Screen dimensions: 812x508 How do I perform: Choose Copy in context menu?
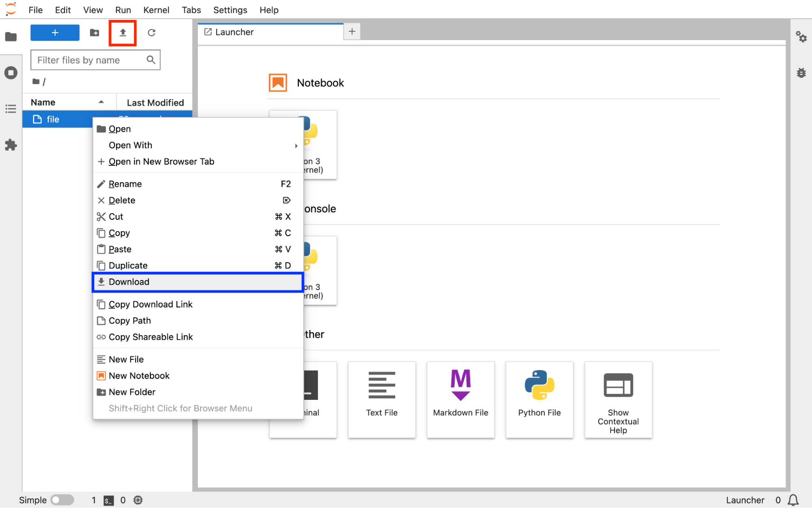pyautogui.click(x=198, y=233)
